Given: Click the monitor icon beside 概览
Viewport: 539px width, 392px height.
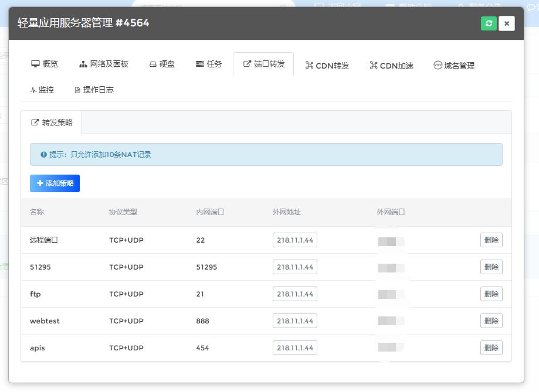Looking at the screenshot, I should [x=35, y=64].
